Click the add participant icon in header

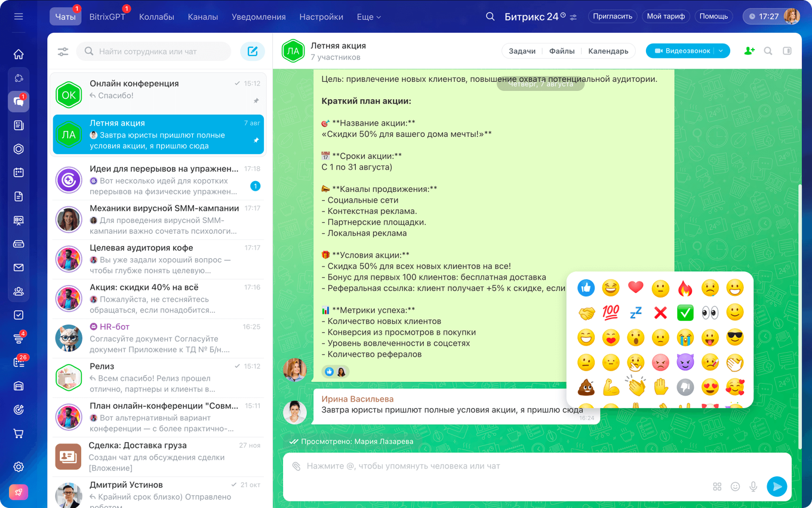point(749,51)
